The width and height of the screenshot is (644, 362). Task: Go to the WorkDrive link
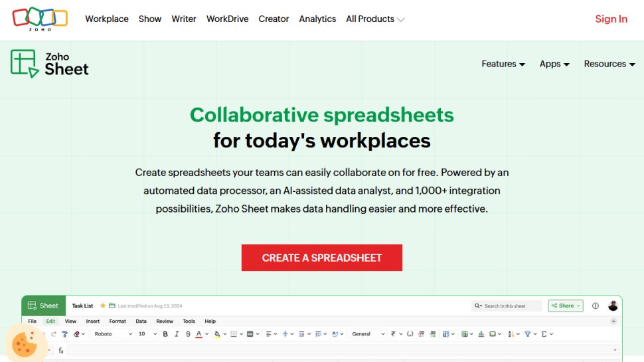[x=228, y=19]
